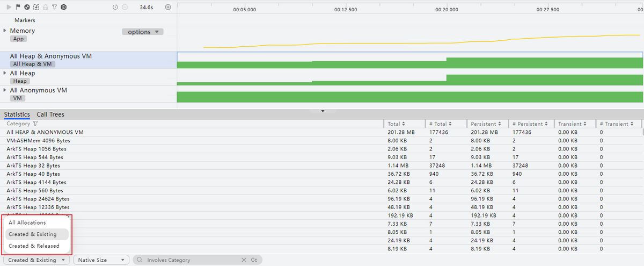Click the 00:20.000 mark on timeline ruler
This screenshot has height=266, width=644.
coord(447,10)
